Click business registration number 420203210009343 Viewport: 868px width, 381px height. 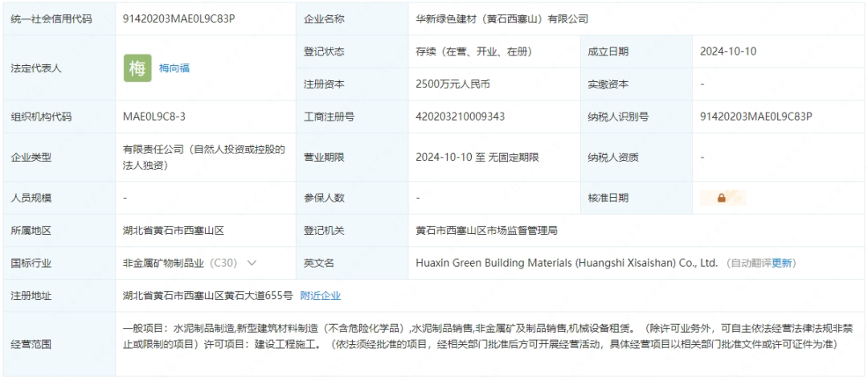click(460, 117)
